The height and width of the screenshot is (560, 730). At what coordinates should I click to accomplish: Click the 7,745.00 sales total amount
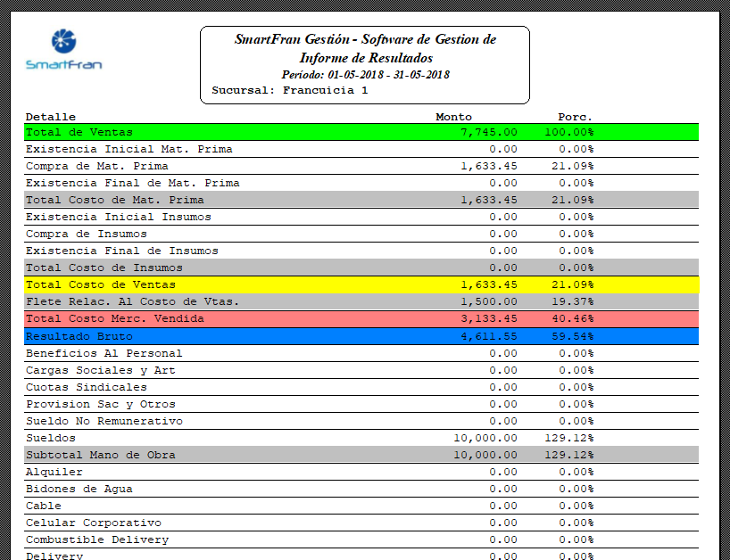point(489,132)
